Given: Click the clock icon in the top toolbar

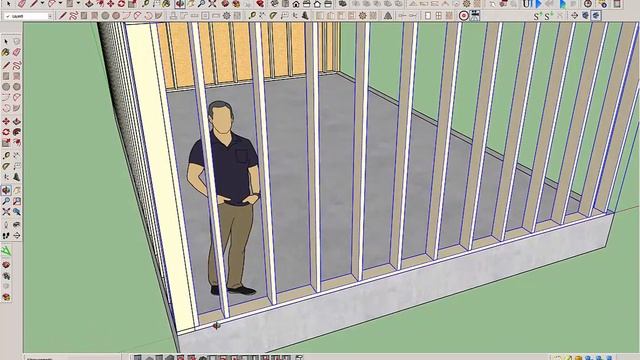Looking at the screenshot, I should pos(588,4).
